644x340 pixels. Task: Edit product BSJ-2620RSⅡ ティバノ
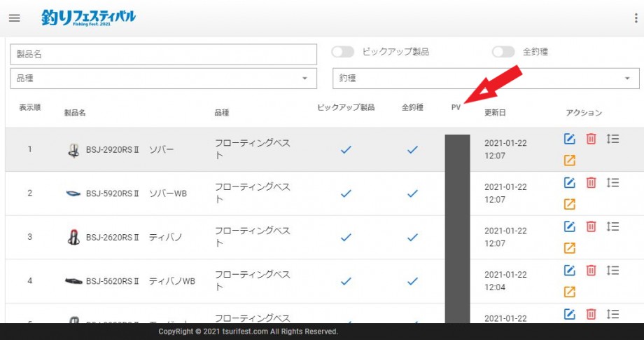tap(569, 226)
